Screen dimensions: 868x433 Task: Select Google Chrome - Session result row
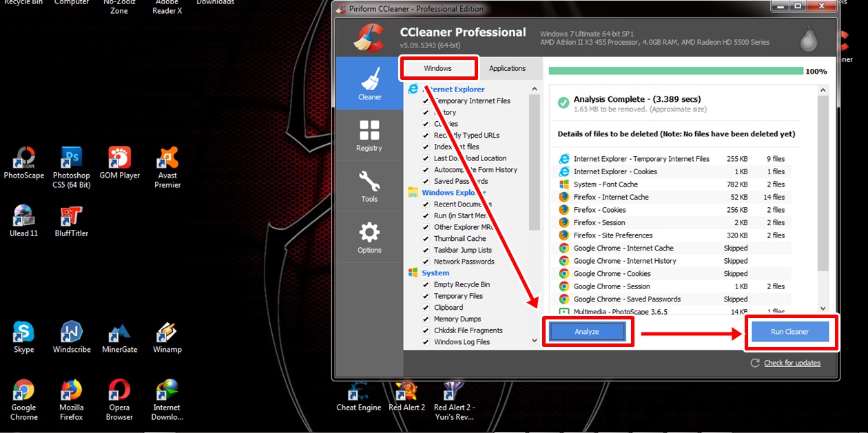[x=674, y=286]
